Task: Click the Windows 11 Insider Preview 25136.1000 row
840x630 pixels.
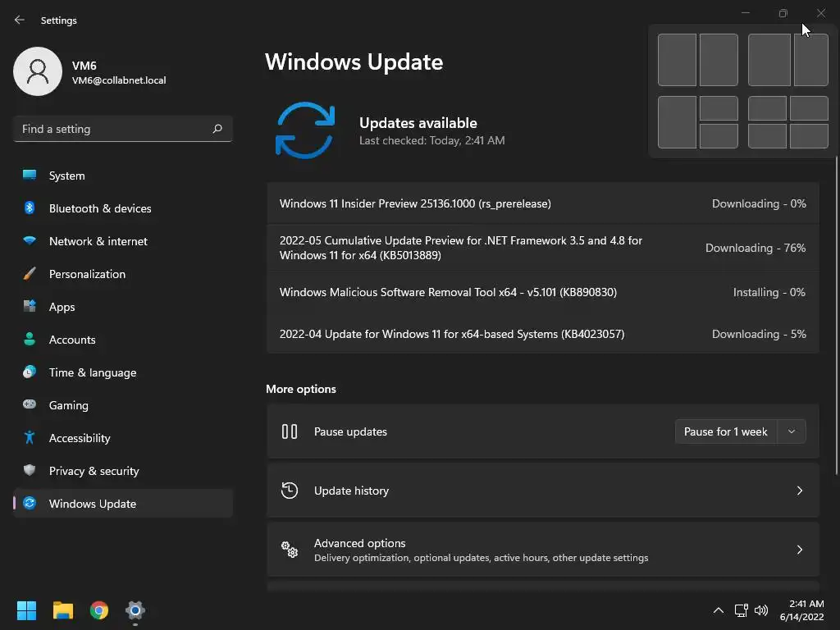Action: point(543,203)
